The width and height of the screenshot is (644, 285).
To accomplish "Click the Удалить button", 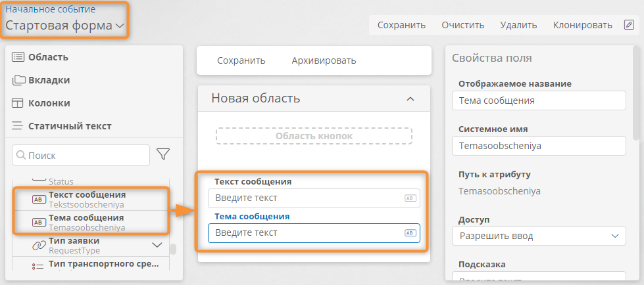I will coord(518,25).
